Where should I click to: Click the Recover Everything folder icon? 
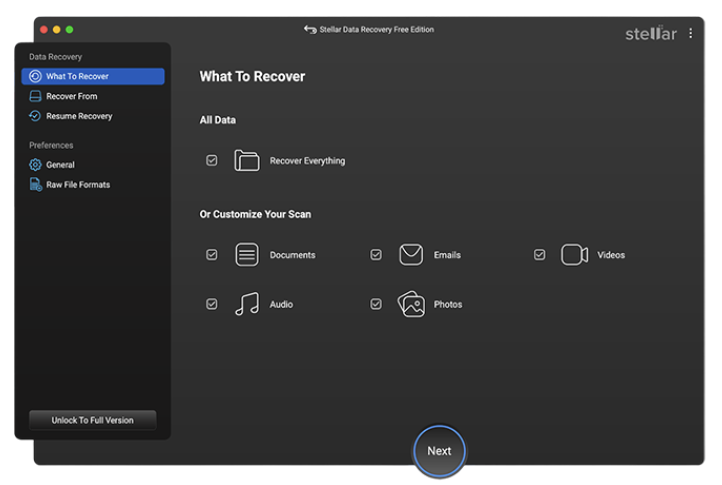[246, 160]
